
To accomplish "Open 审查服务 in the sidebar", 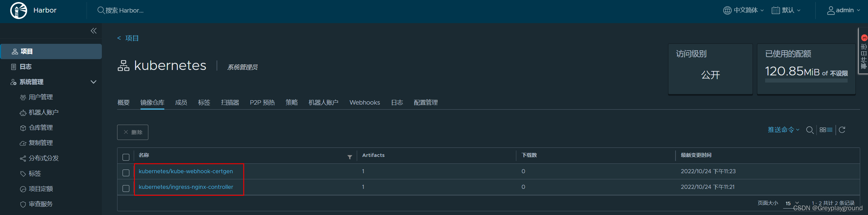I will tap(41, 204).
